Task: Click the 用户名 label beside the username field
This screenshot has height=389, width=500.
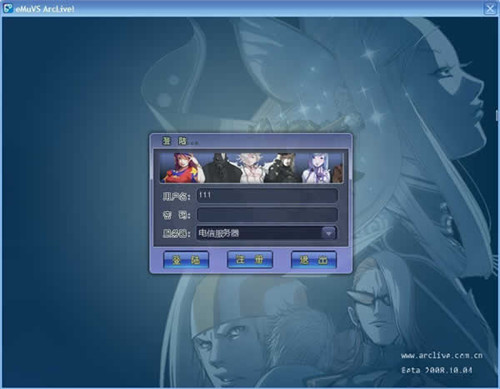Action: click(177, 196)
